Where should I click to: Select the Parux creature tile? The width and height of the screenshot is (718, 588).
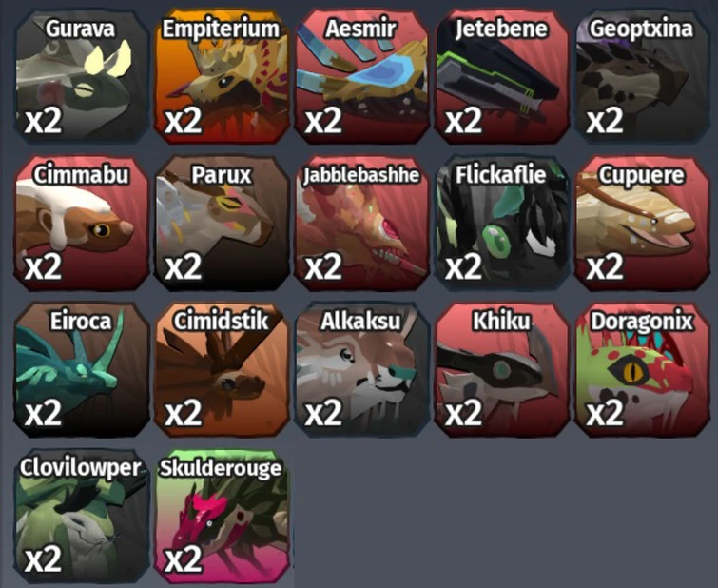pyautogui.click(x=223, y=223)
